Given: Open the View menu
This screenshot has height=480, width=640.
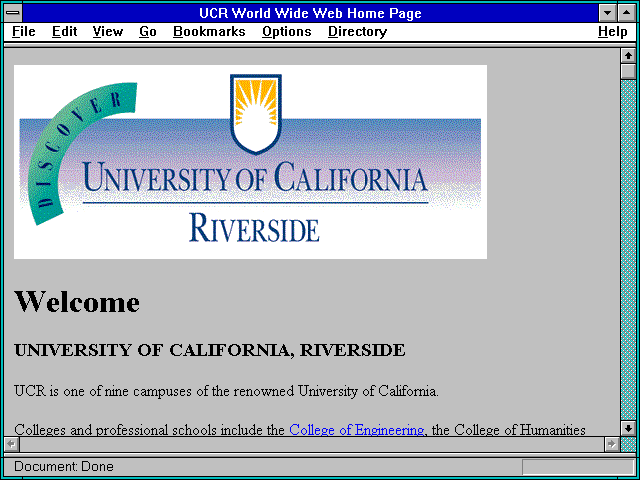Looking at the screenshot, I should [x=108, y=32].
